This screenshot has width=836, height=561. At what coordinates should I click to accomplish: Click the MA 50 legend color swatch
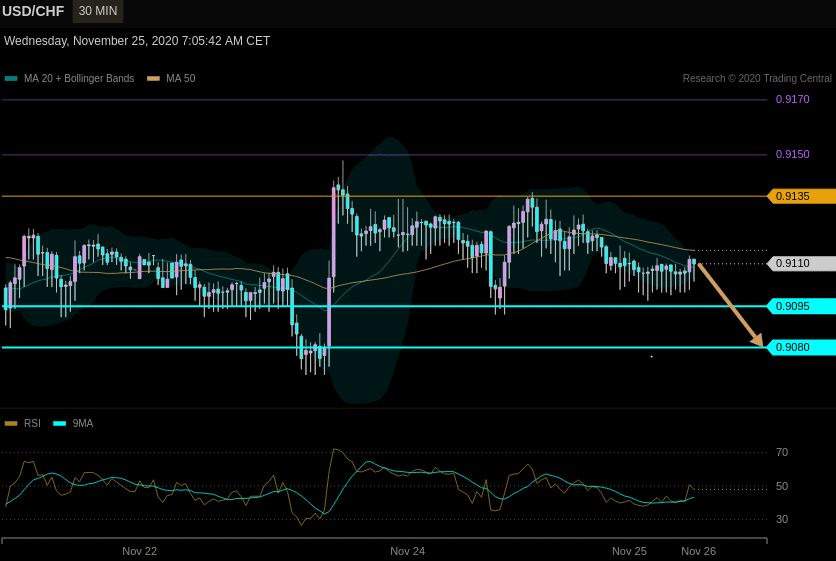point(154,78)
